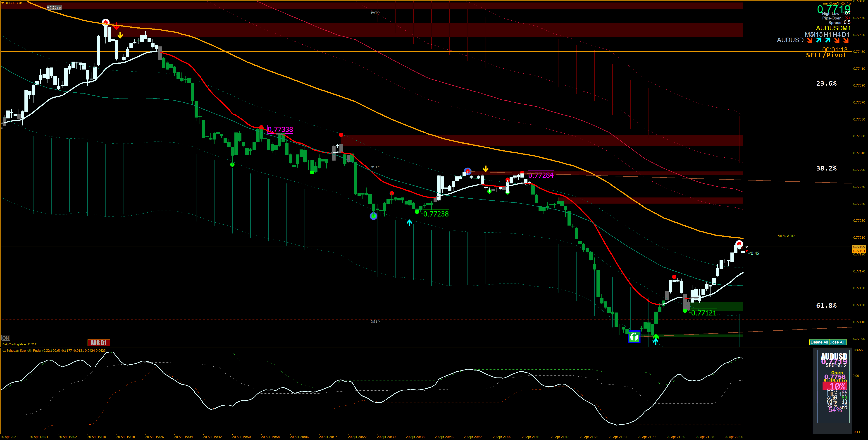Image resolution: width=868 pixels, height=440 pixels.
Task: Toggle the ADR D1 red button
Action: tap(98, 343)
